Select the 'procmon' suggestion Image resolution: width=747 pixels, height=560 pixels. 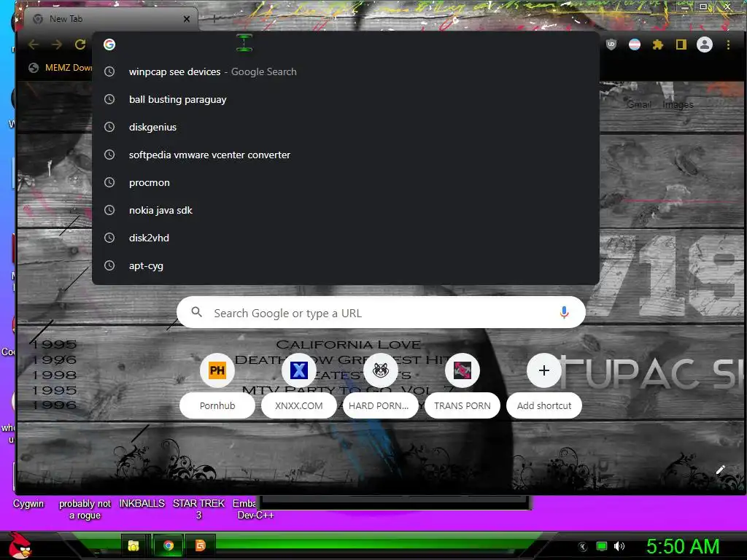coord(345,182)
